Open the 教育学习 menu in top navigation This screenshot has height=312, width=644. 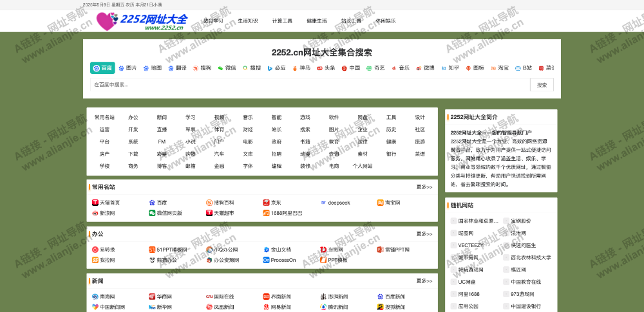click(213, 21)
